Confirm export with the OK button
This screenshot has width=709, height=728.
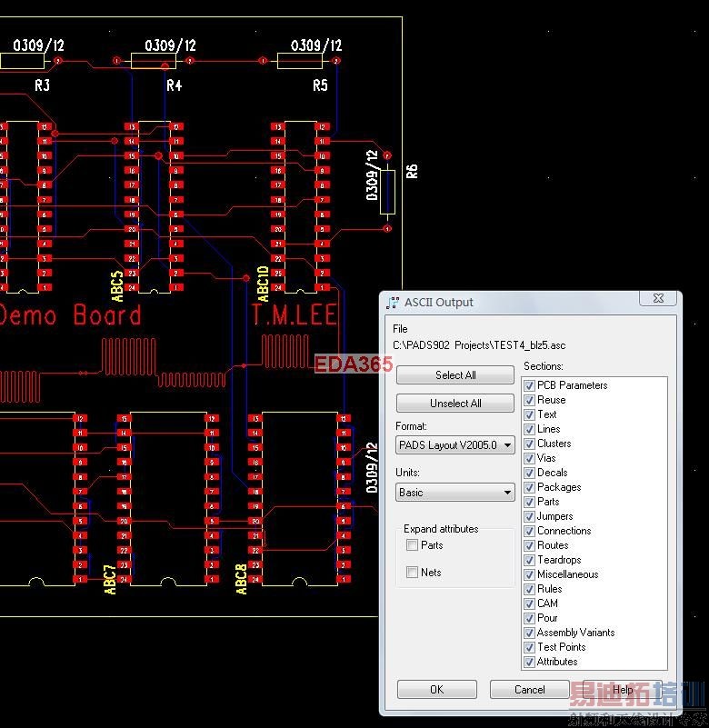click(436, 690)
